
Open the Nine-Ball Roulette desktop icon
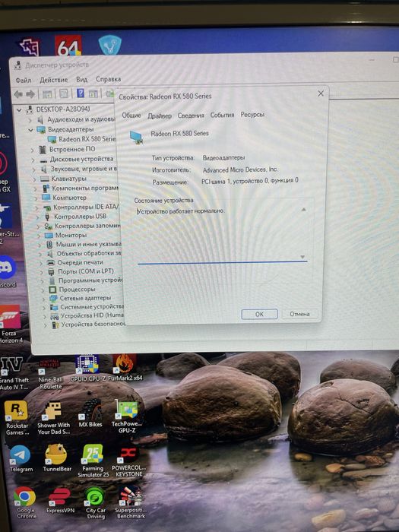coord(50,375)
